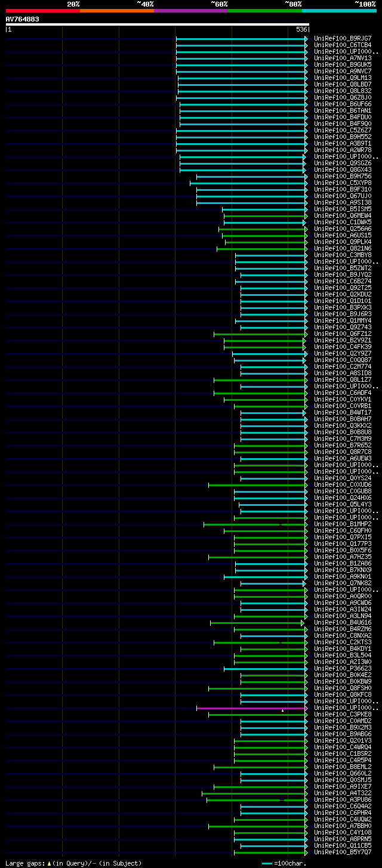Click the UniRef100_A7HZ35 label
Viewport: 382px width, 868px height.
click(x=343, y=557)
